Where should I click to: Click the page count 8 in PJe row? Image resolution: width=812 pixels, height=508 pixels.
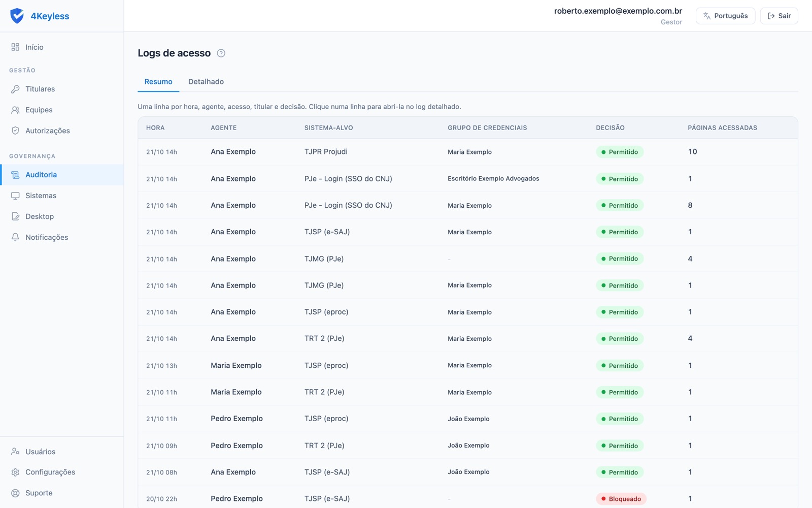[x=690, y=205]
